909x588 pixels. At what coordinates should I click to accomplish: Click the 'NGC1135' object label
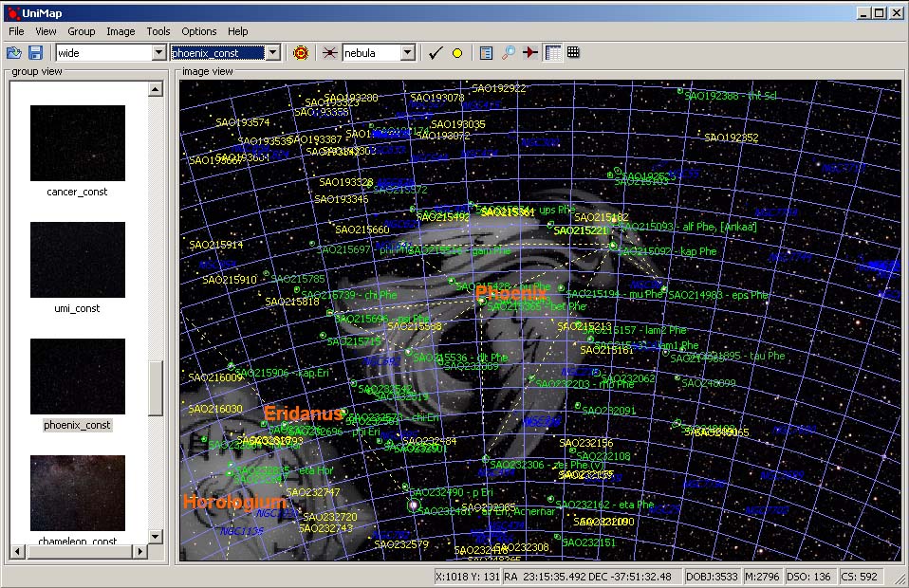click(x=242, y=531)
